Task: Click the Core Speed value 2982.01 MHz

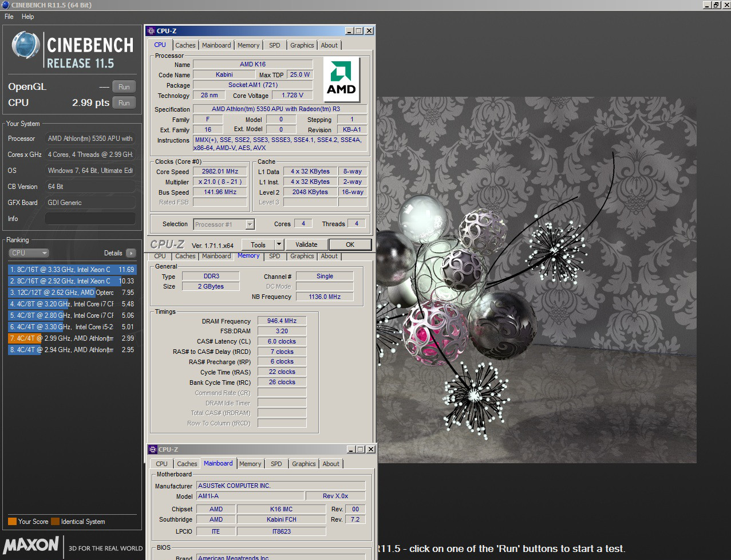Action: [220, 171]
